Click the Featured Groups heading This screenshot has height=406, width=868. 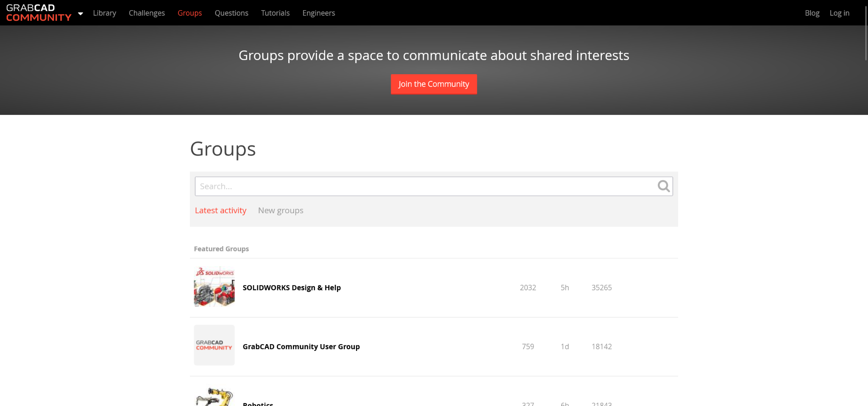(221, 249)
